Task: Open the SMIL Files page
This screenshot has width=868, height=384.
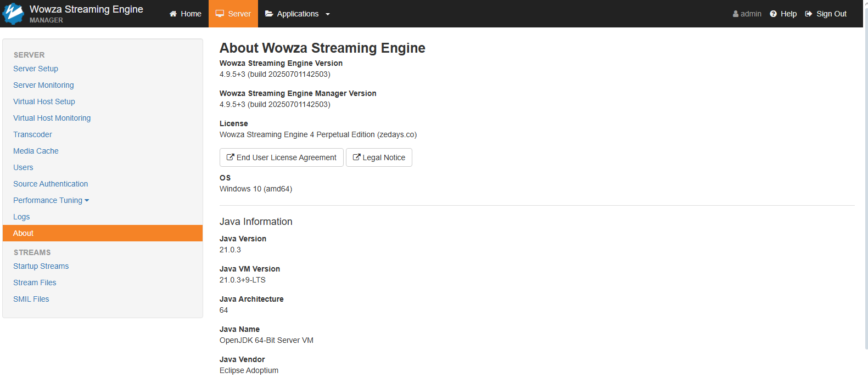Action: tap(31, 299)
